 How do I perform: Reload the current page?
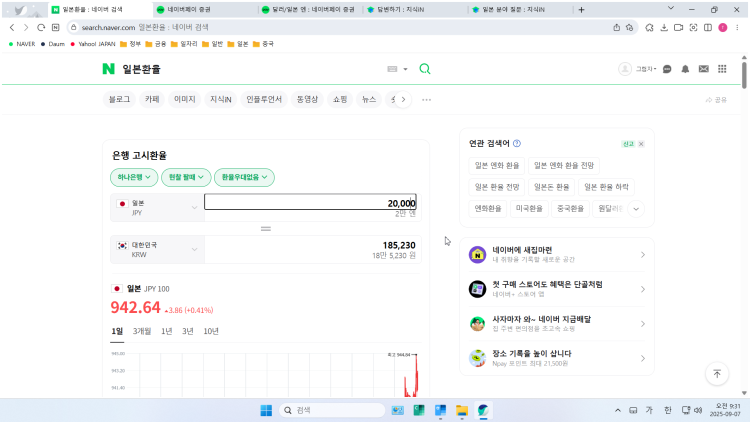[x=41, y=28]
